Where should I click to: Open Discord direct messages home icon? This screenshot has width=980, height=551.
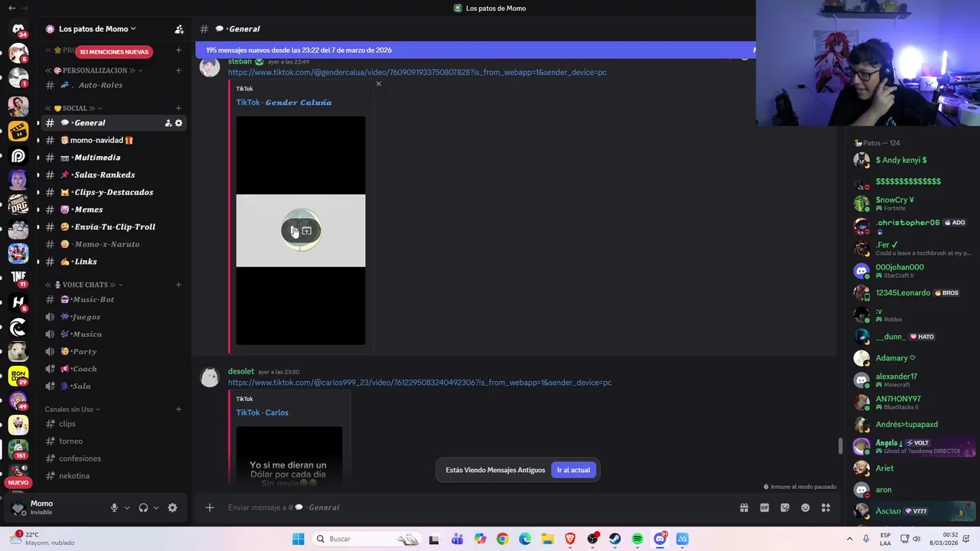point(18,29)
